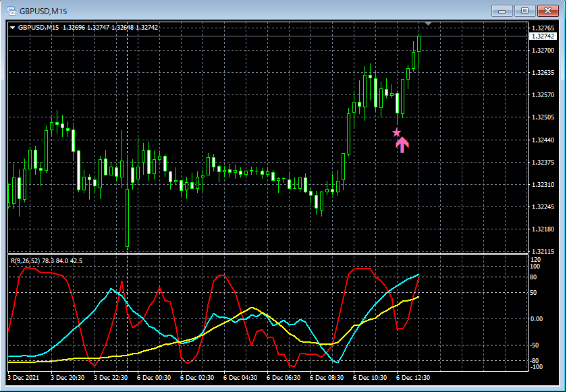Click the indicator scale value 0.00
Screen dimensions: 567x392
[x=537, y=319]
